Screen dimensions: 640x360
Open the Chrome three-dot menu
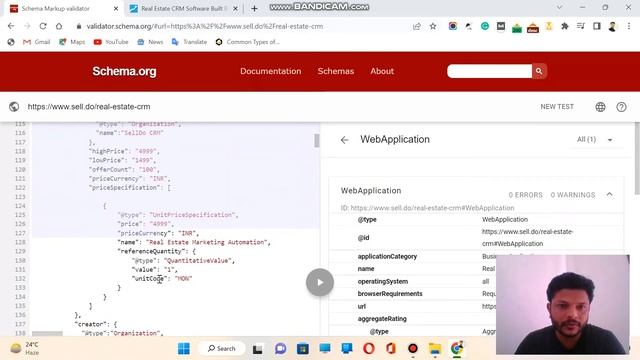[629, 26]
